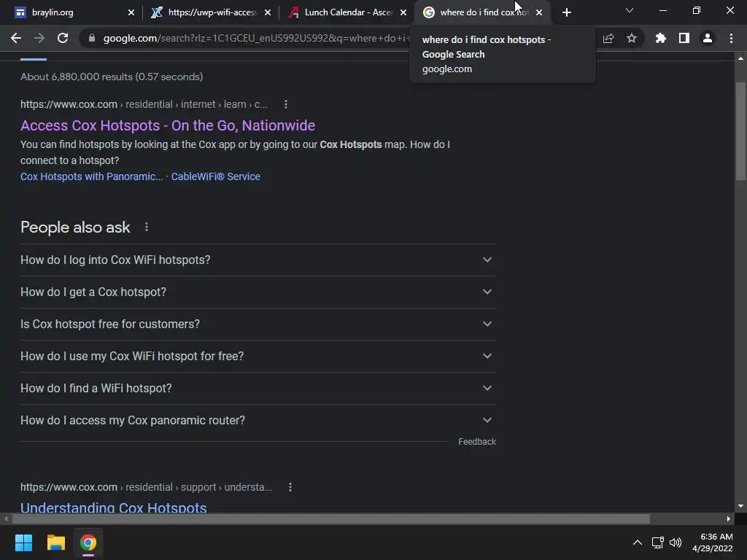This screenshot has height=560, width=747.
Task: Open Understanding Cox Hotspots link
Action: pos(113,507)
